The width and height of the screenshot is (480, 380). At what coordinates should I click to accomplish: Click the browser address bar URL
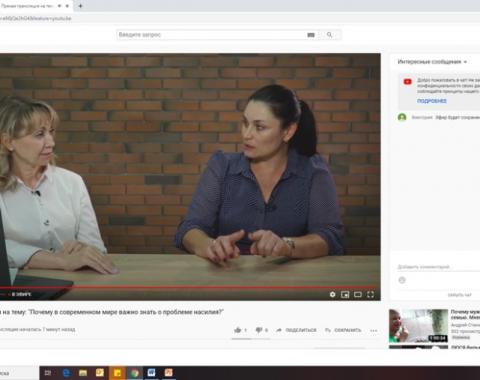pos(36,19)
